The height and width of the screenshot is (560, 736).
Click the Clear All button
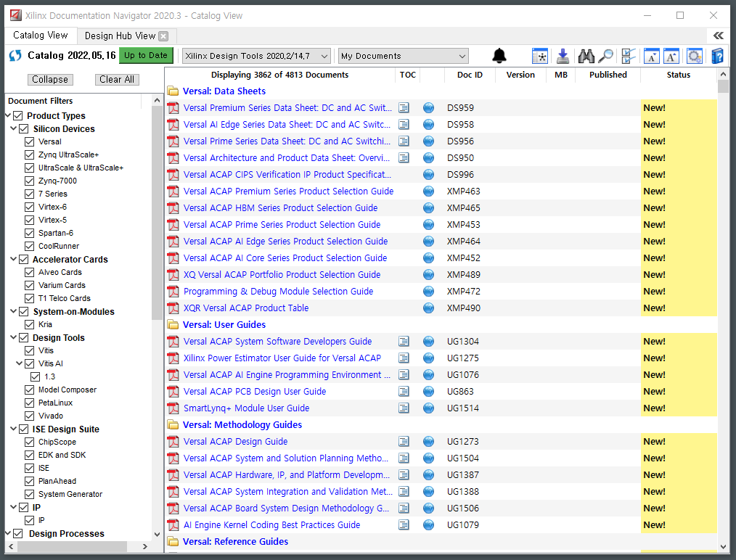(117, 79)
